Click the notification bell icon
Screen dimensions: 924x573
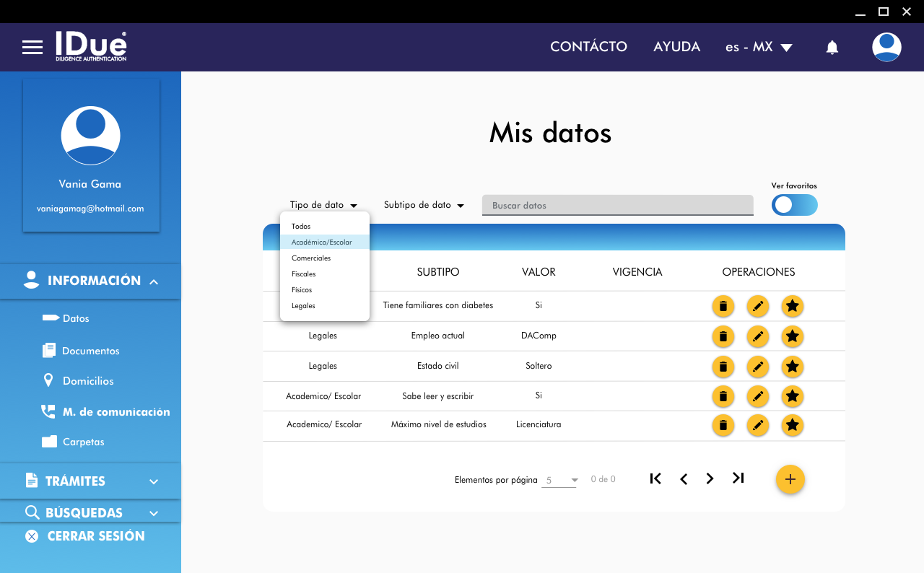[x=832, y=48]
